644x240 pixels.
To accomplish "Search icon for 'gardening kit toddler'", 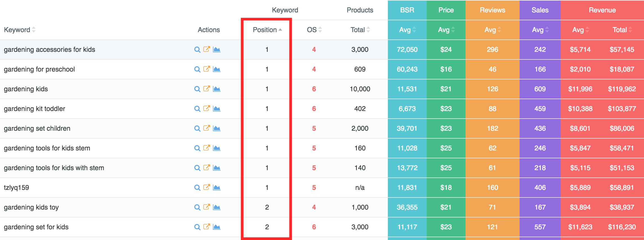I will (x=197, y=109).
